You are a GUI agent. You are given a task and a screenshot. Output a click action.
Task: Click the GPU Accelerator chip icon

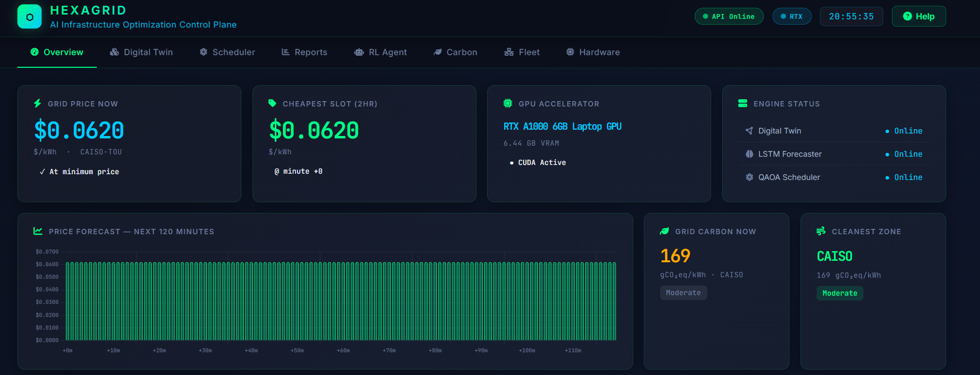tap(507, 103)
